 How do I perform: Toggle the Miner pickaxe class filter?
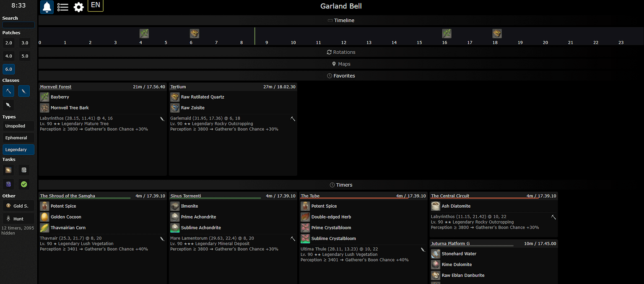pos(8,91)
